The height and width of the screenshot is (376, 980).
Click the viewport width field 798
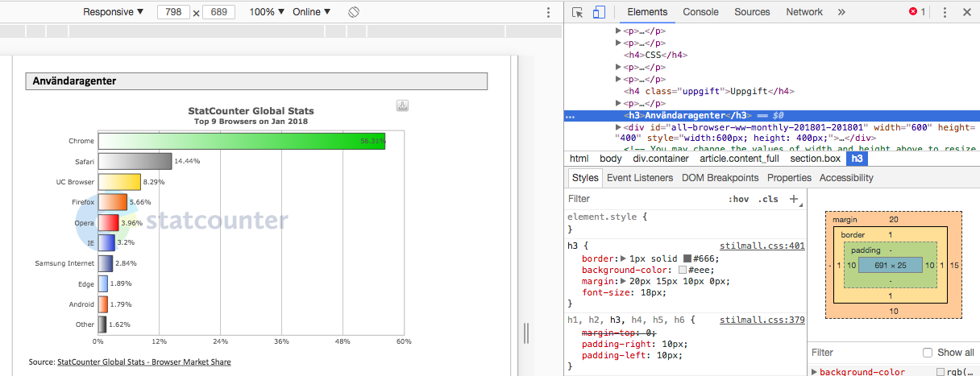click(x=173, y=12)
